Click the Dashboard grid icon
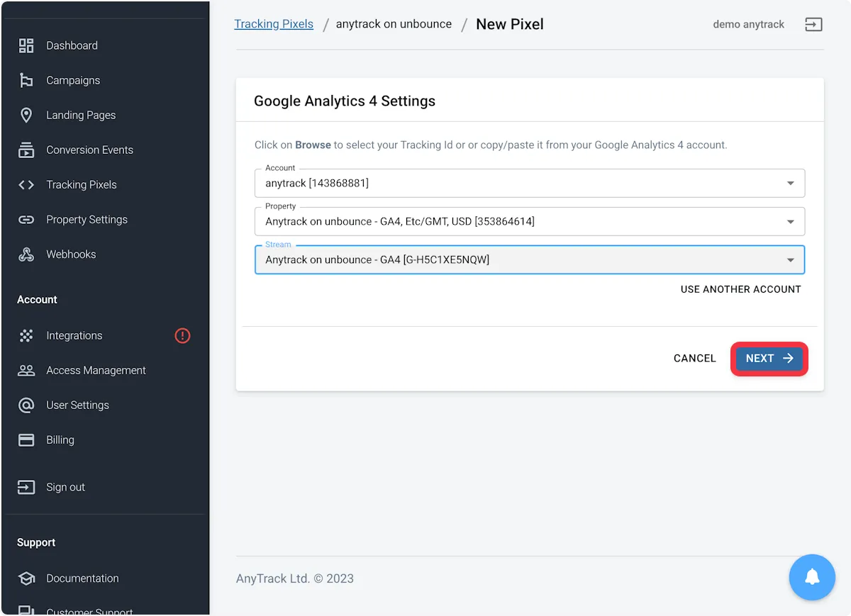This screenshot has width=851, height=616. pyautogui.click(x=26, y=45)
